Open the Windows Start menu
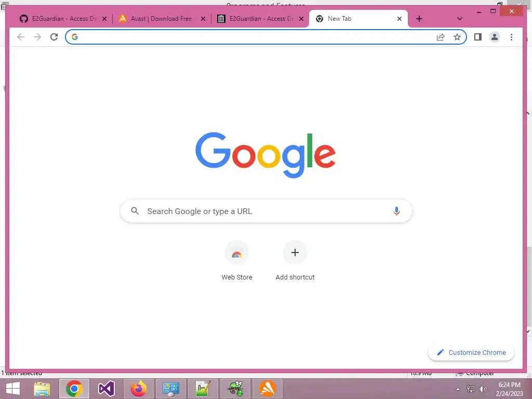The height and width of the screenshot is (399, 532). [x=12, y=389]
